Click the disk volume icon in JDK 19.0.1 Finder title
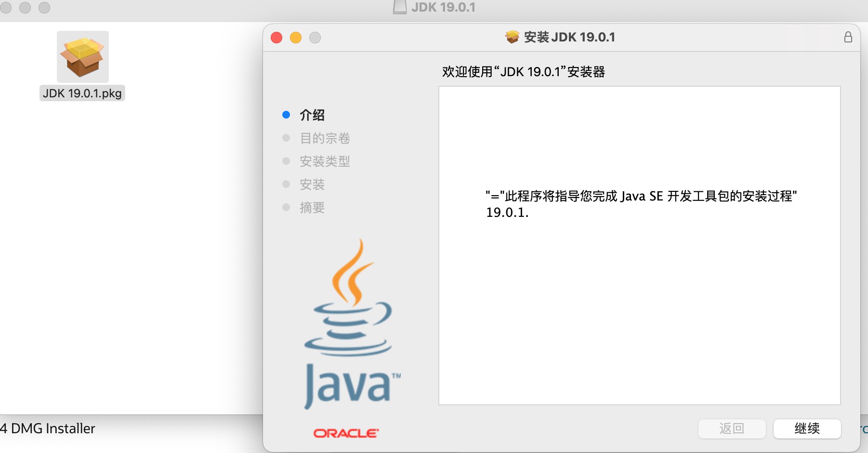 pos(400,7)
